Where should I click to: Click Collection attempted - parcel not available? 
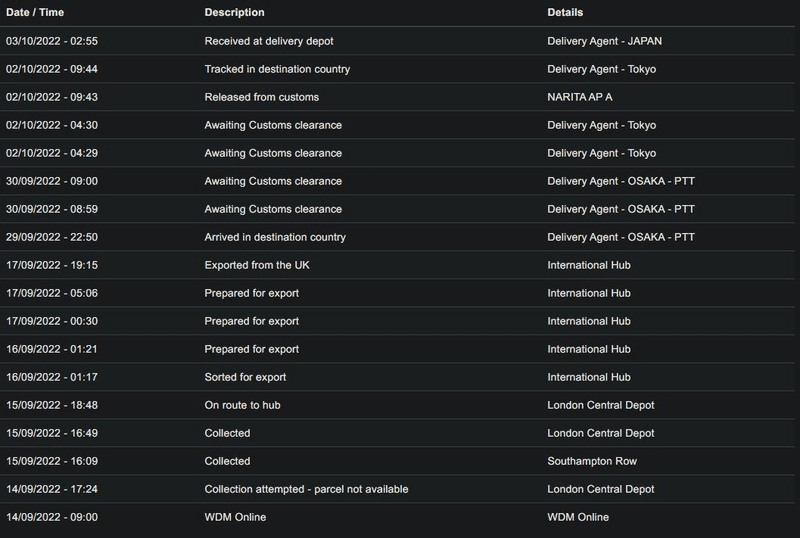[306, 489]
